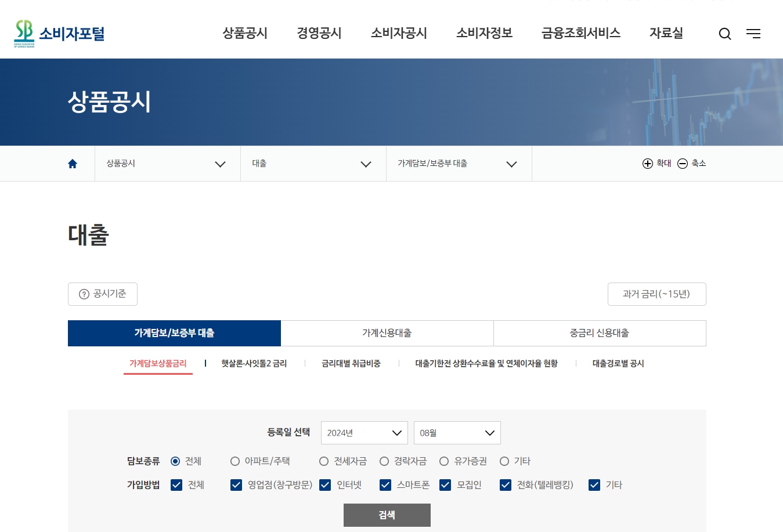Open the 금융조회서비스 menu
This screenshot has width=783, height=532.
click(x=580, y=34)
